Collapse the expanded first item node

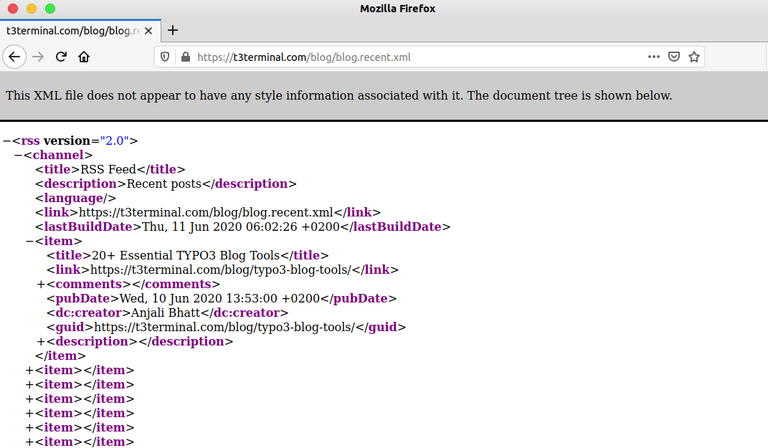pos(29,241)
